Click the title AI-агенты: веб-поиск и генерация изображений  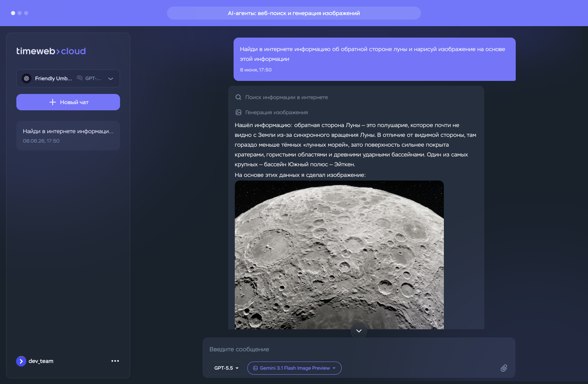coord(294,13)
